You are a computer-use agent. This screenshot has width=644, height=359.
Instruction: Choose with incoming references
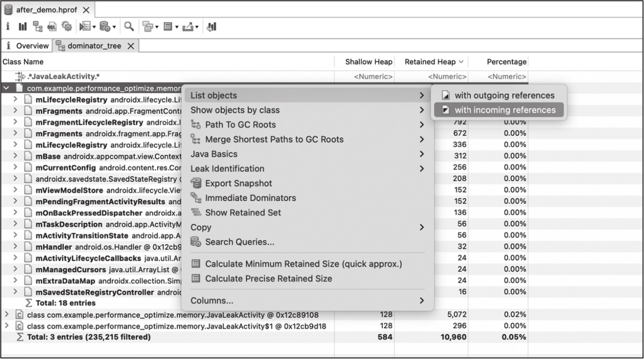[x=499, y=110]
